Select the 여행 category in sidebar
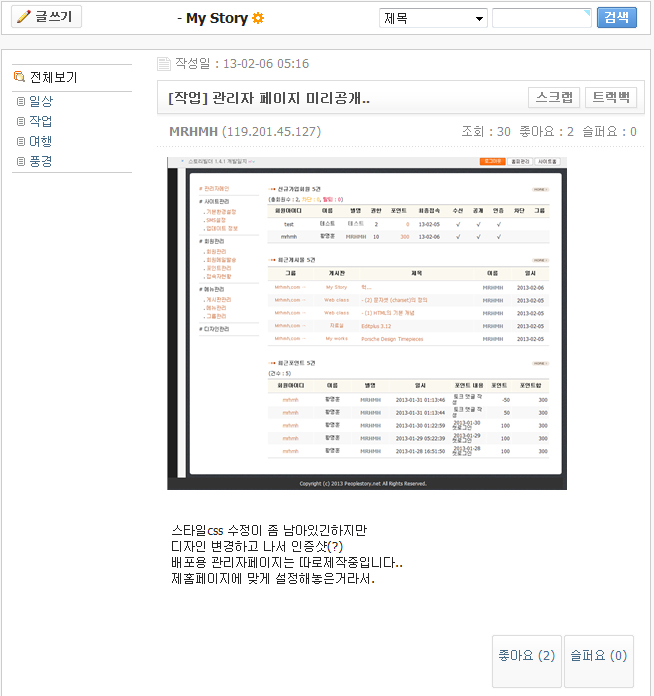Image resolution: width=654 pixels, height=696 pixels. [41, 141]
